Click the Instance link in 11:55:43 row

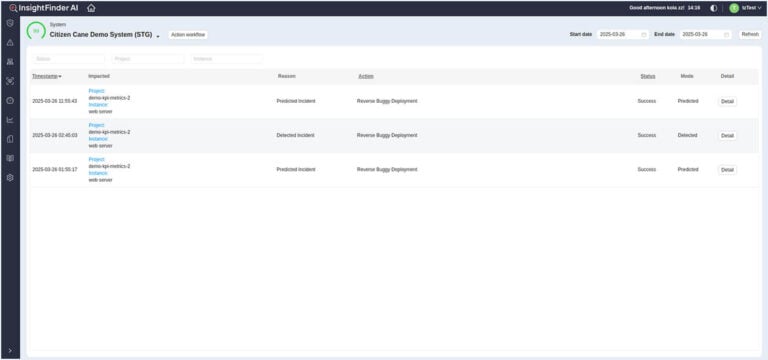(98, 105)
